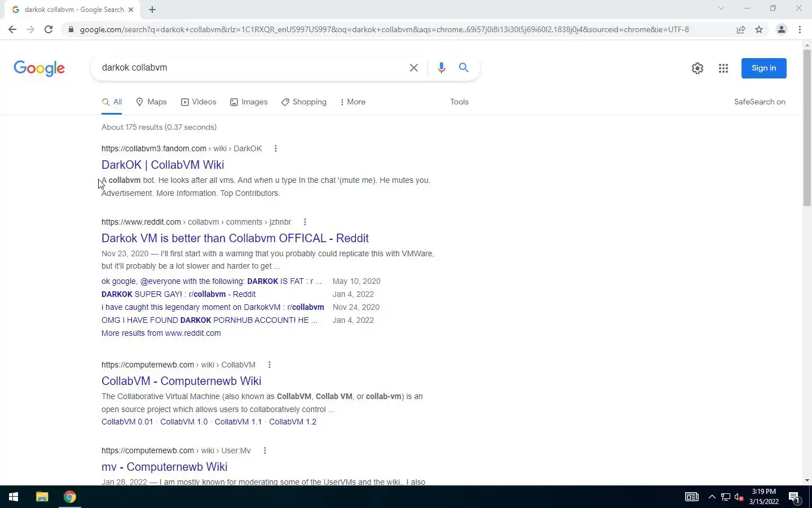Reload the page with the refresh icon

coord(48,29)
